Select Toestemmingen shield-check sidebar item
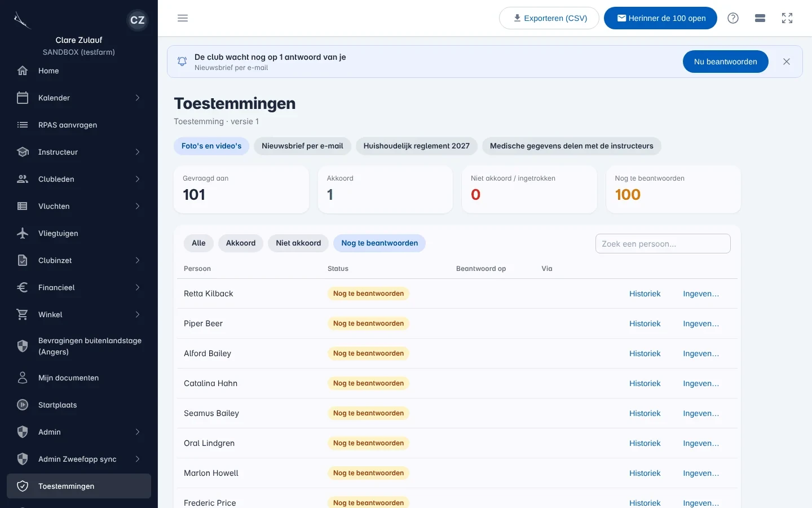This screenshot has width=812, height=508. pyautogui.click(x=79, y=486)
